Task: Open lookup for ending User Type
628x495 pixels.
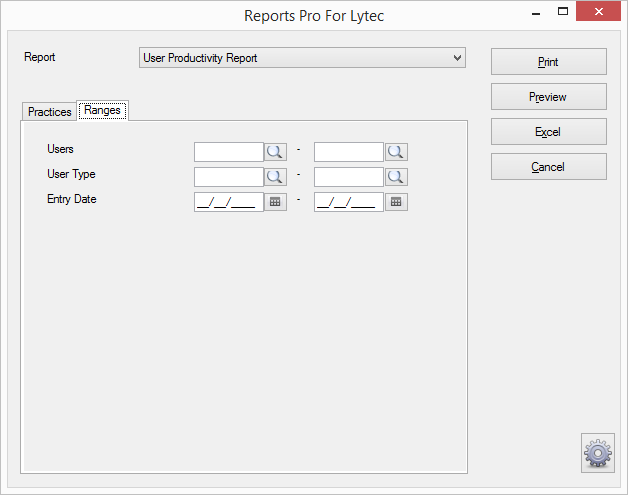Action: tap(396, 177)
